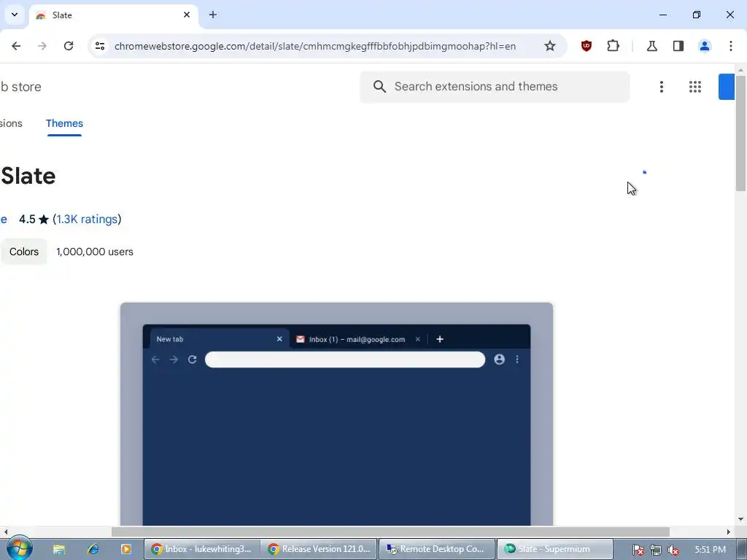Click the scroll left arrow of horizontal scrollbar

(x=5, y=532)
